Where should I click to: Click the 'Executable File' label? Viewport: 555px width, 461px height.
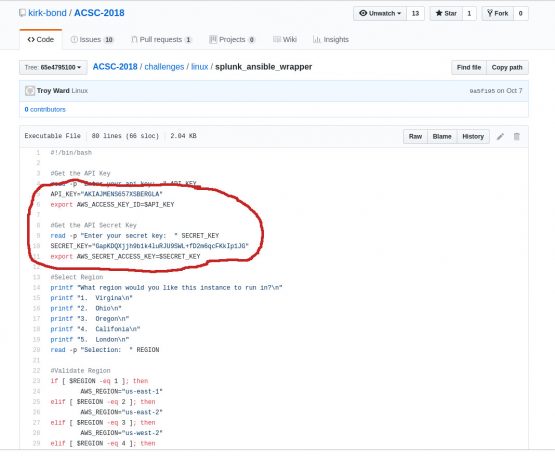53,136
